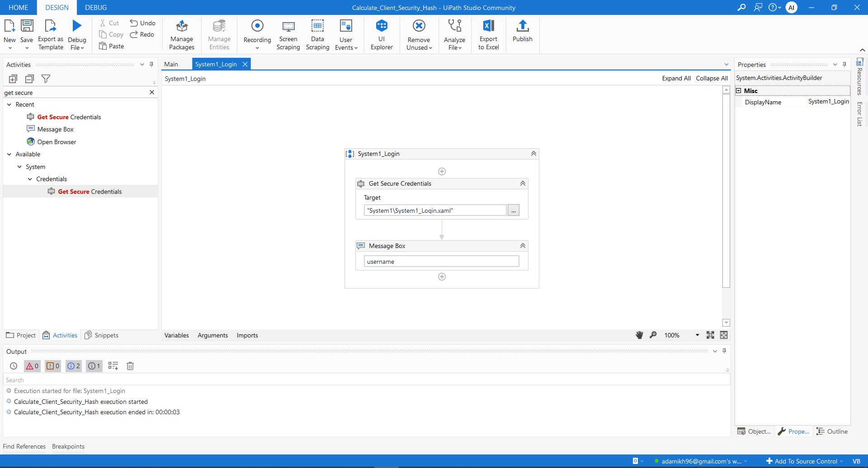The image size is (868, 468).
Task: Toggle the pan hand tool
Action: click(639, 335)
